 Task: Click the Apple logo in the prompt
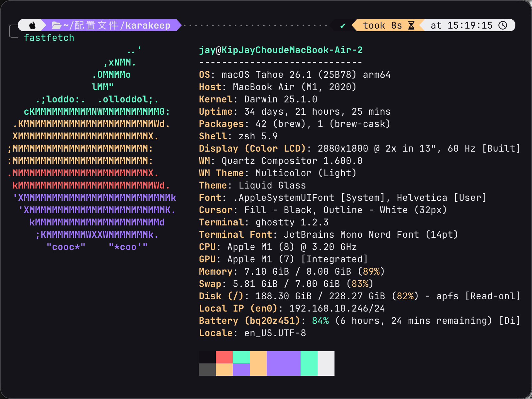click(x=33, y=25)
